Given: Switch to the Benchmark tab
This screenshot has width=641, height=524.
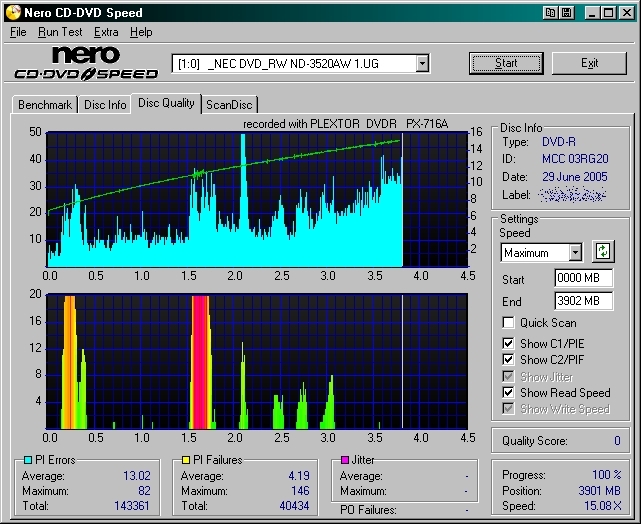Looking at the screenshot, I should point(45,105).
